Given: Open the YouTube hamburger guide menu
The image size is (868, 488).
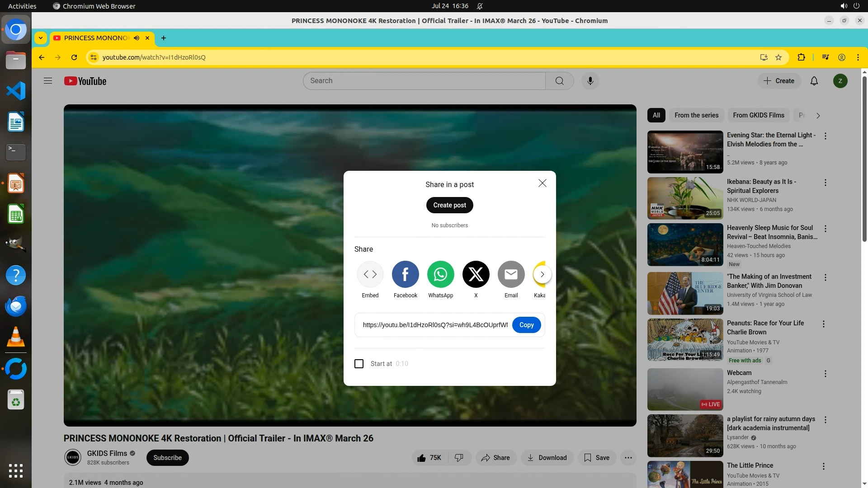Looking at the screenshot, I should (x=48, y=81).
